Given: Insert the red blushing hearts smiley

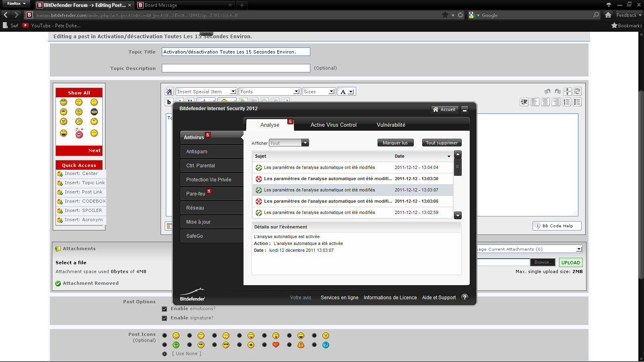Looking at the screenshot, I should [x=79, y=133].
